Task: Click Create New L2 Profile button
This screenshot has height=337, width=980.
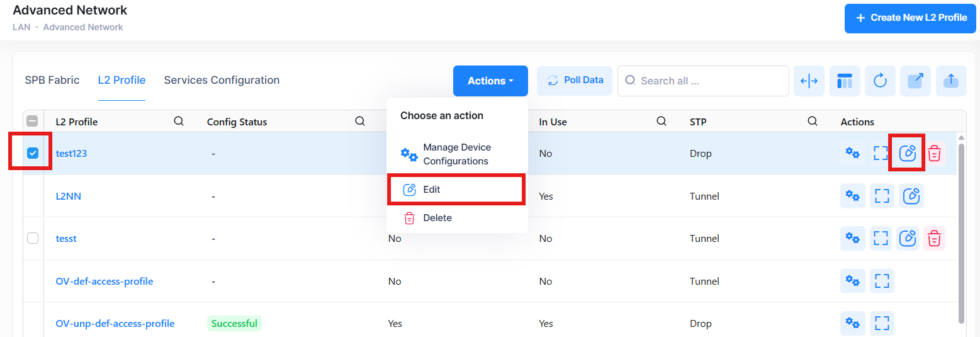Action: (x=910, y=18)
